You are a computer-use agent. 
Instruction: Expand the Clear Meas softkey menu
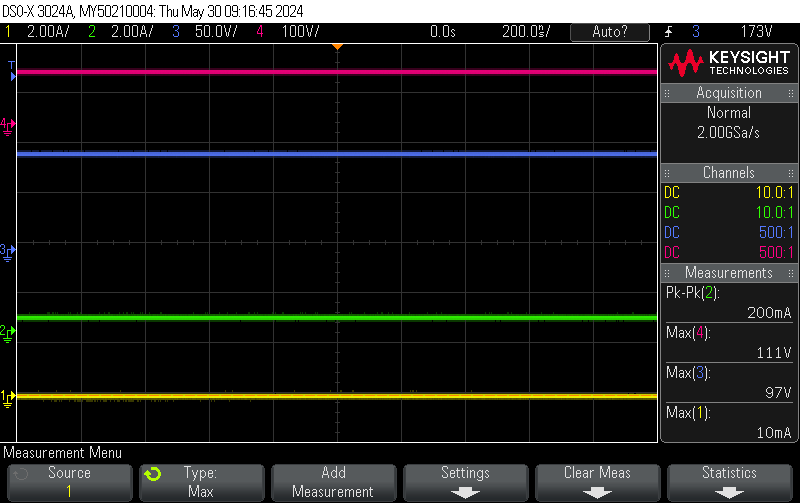tap(597, 482)
